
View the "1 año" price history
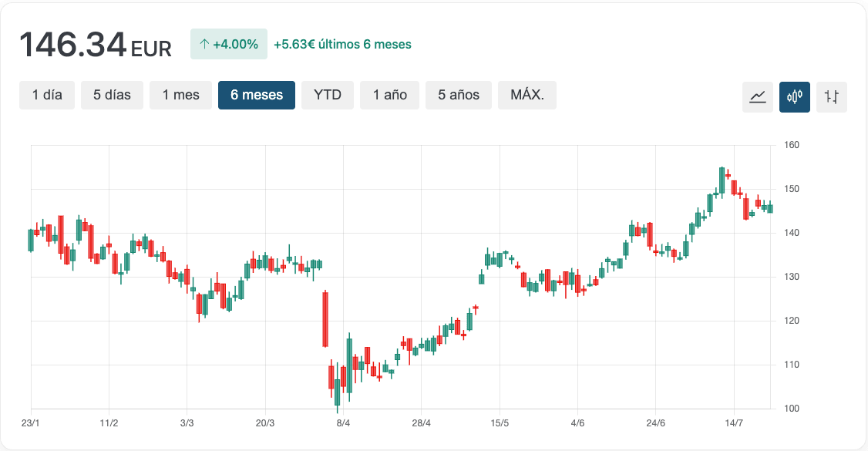(x=389, y=95)
